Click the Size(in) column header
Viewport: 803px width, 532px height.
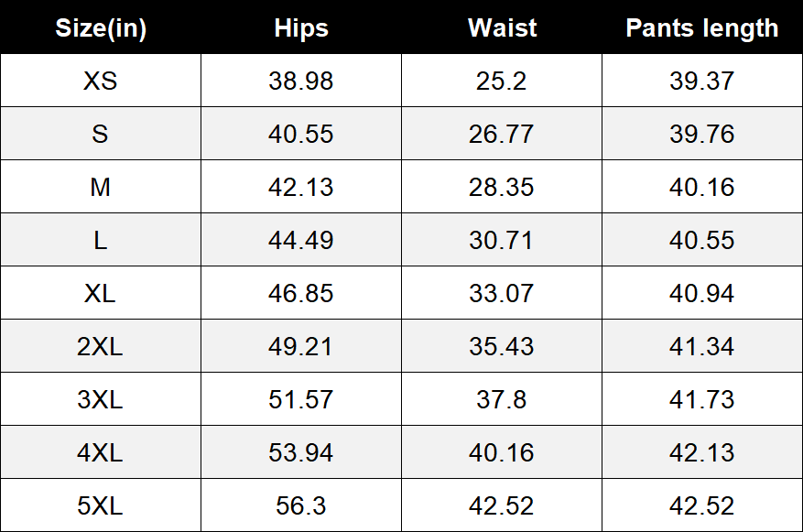101,28
